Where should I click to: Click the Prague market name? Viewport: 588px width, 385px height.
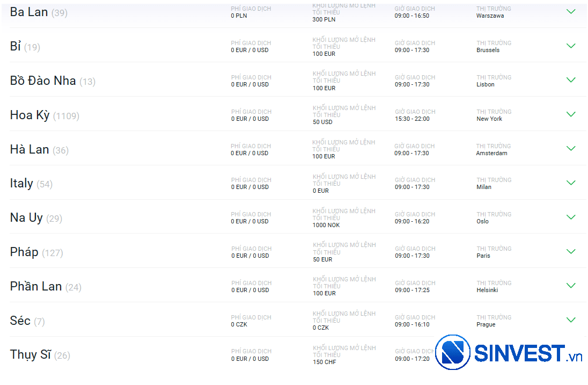(486, 324)
